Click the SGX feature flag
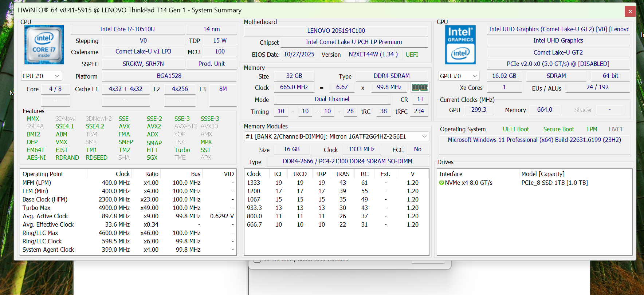 (152, 158)
